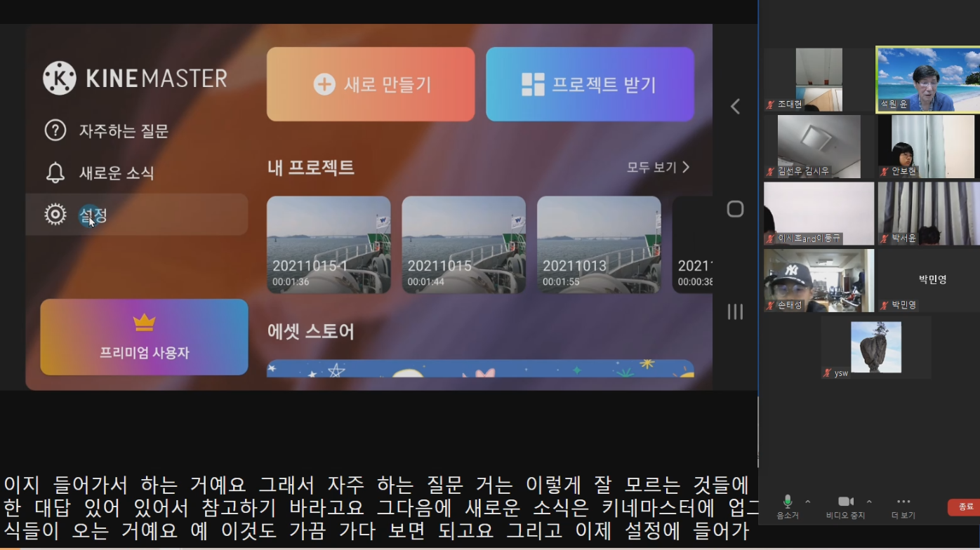Open project thumbnail 20211015 lasting 00:01:44
This screenshot has width=980, height=550.
463,244
